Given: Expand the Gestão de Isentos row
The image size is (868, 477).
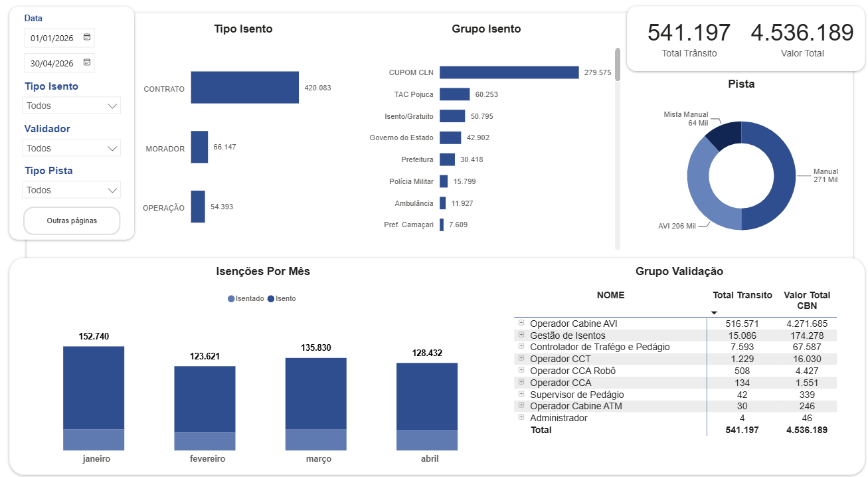Looking at the screenshot, I should coord(521,335).
